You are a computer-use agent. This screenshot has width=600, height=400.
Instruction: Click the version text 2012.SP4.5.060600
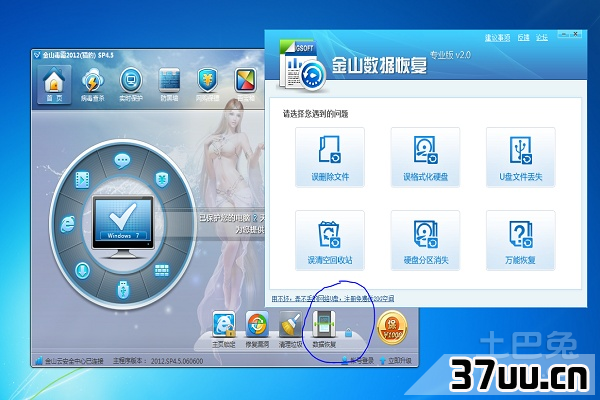(177, 361)
